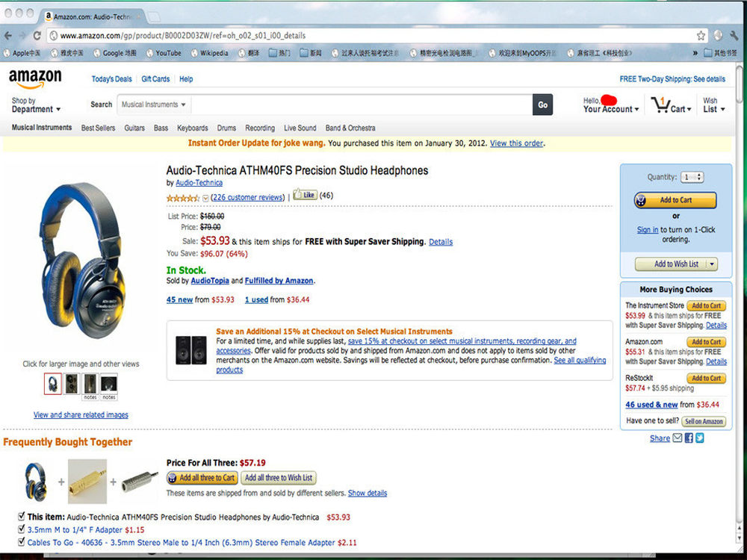Share the product via the email icon

(x=678, y=438)
